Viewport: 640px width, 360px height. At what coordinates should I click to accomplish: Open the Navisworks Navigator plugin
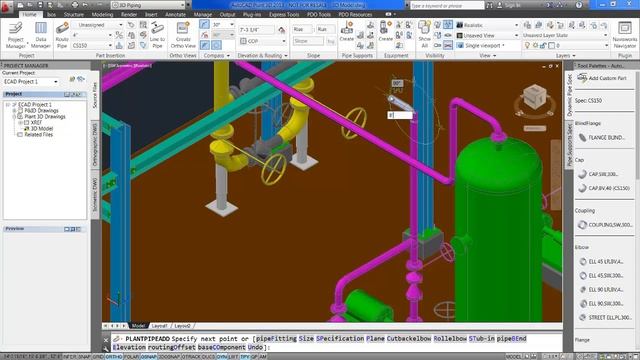click(624, 35)
